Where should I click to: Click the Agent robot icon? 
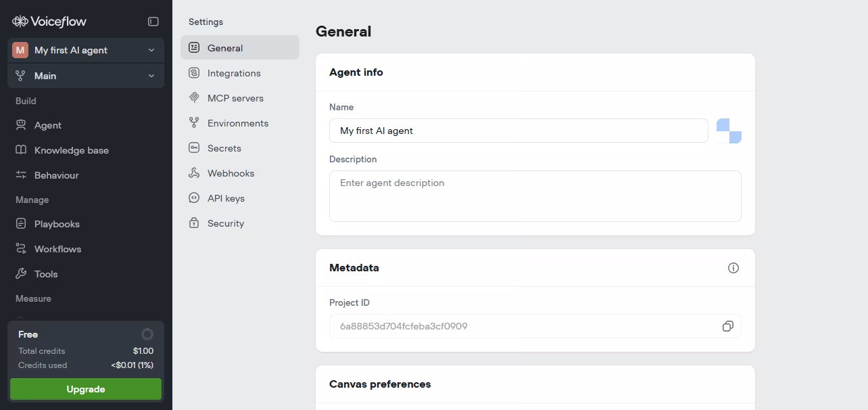point(21,125)
